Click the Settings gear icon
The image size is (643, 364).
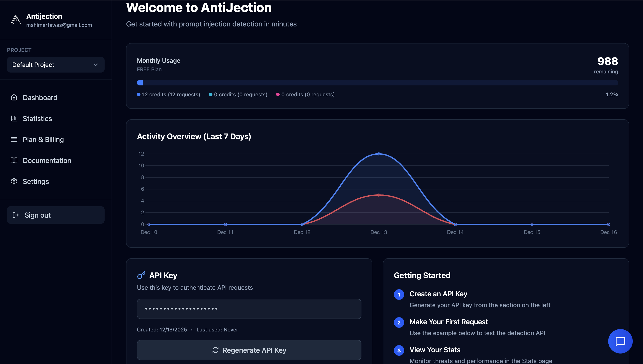pos(14,181)
